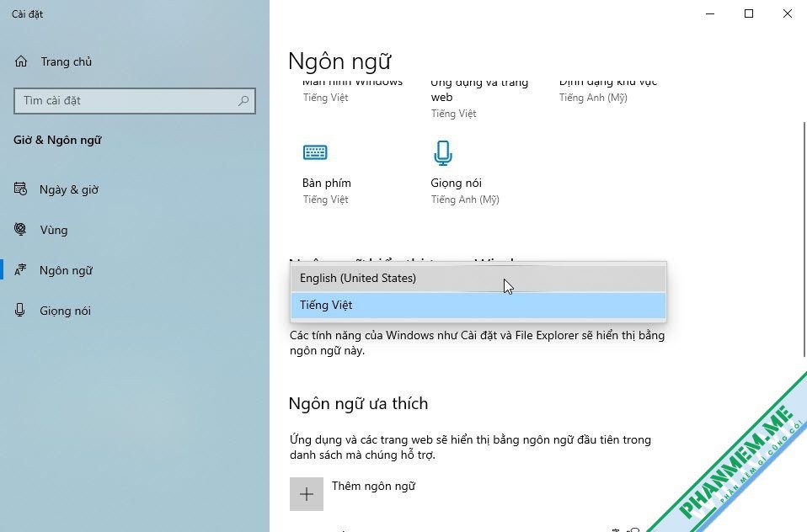Click the Ngôn ngữ ưa thích heading
The width and height of the screenshot is (807, 532).
[x=358, y=404]
